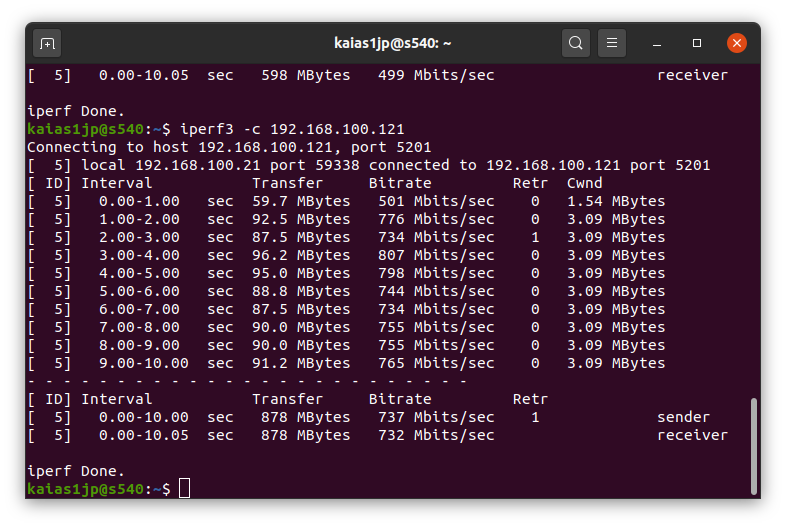Click the cursor at the final prompt
This screenshot has height=527, width=786.
pyautogui.click(x=184, y=488)
